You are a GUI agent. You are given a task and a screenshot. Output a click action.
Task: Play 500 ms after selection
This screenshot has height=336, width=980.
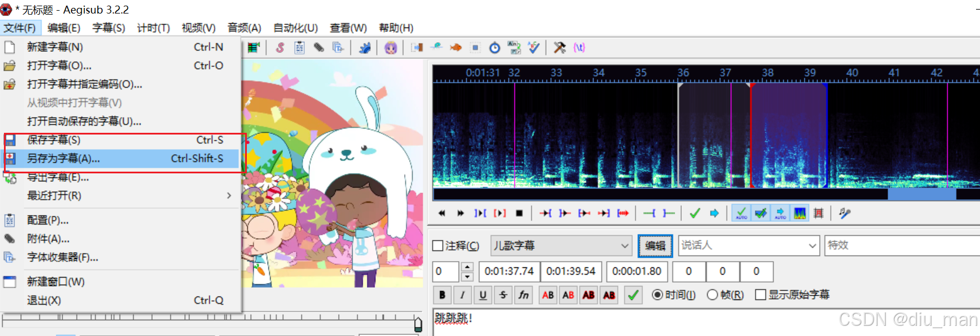pyautogui.click(x=565, y=213)
